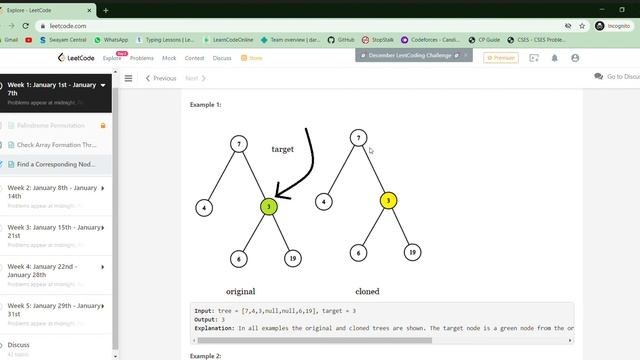Open a new browser tab with plus
This screenshot has width=640, height=360.
106,10
